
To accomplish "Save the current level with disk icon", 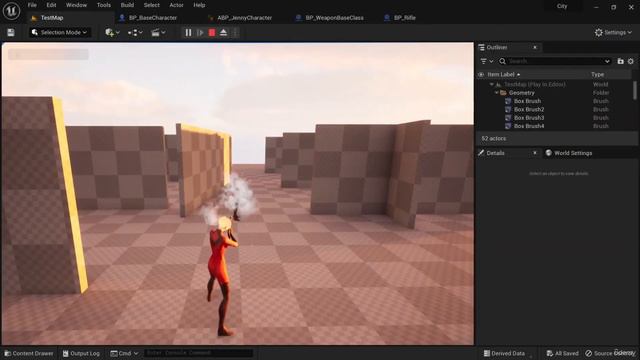I will (x=11, y=33).
